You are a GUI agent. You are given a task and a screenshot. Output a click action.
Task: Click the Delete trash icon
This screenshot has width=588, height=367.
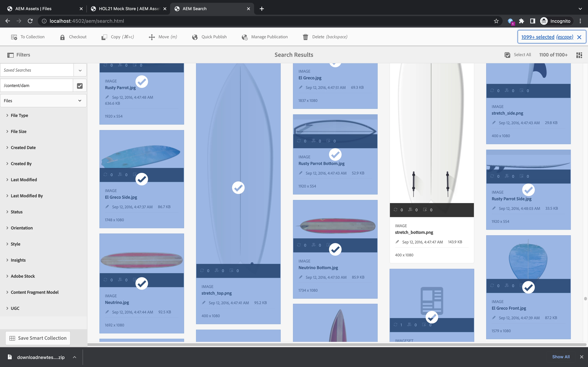(305, 37)
